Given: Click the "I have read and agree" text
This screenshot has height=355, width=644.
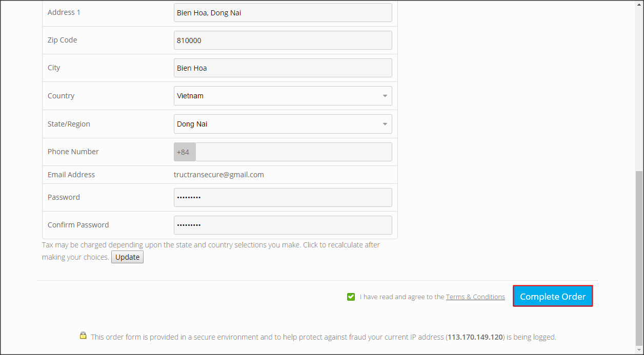Looking at the screenshot, I should (x=401, y=297).
